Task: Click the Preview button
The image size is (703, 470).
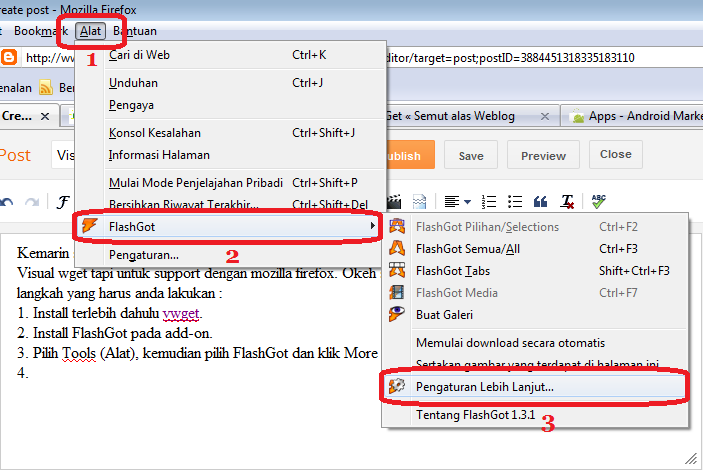Action: pos(543,155)
